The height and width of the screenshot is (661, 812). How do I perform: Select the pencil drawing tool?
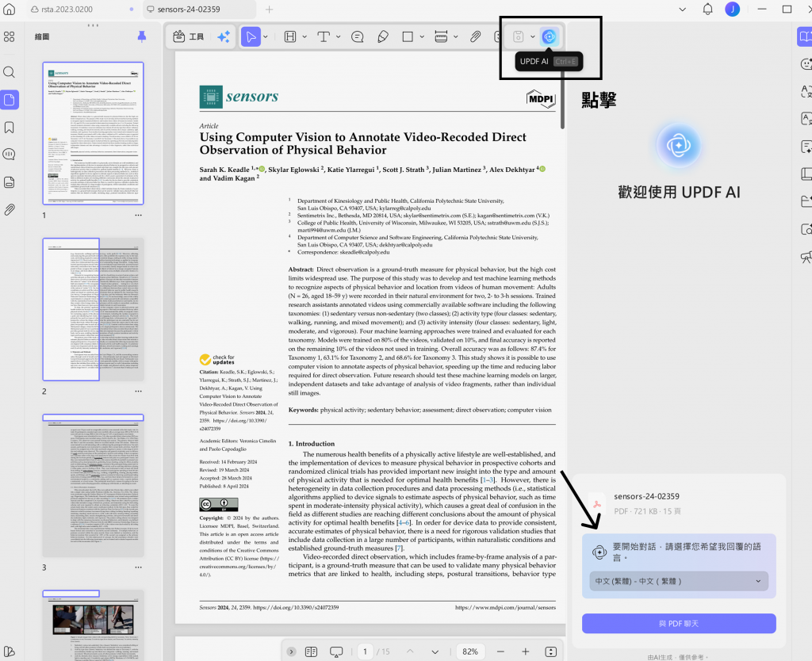coord(383,36)
